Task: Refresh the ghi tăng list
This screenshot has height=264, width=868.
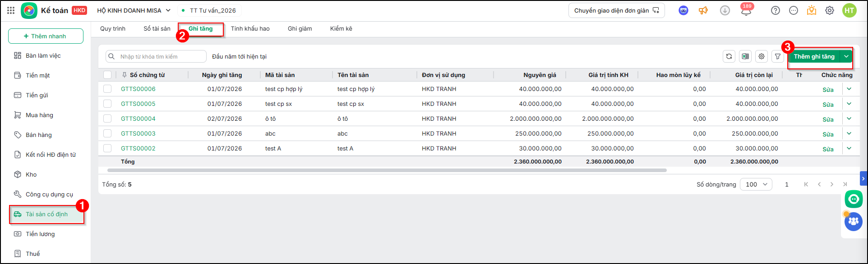Action: 729,56
